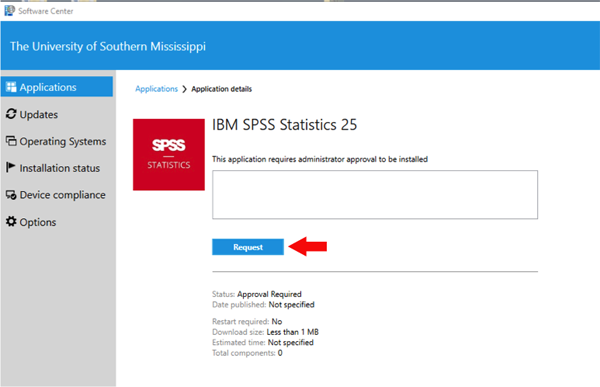The width and height of the screenshot is (600, 387).
Task: Click the Applications breadcrumb link
Action: pos(157,89)
